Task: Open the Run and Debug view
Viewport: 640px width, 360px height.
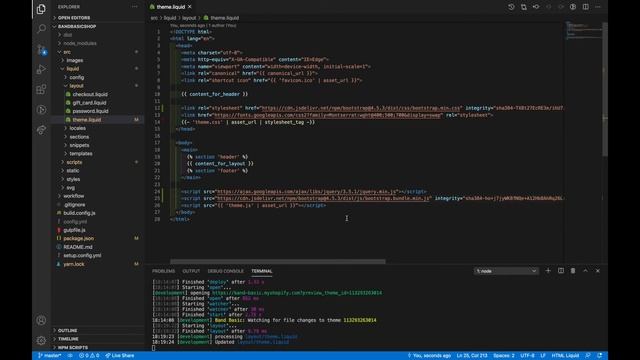Action: pyautogui.click(x=41, y=69)
